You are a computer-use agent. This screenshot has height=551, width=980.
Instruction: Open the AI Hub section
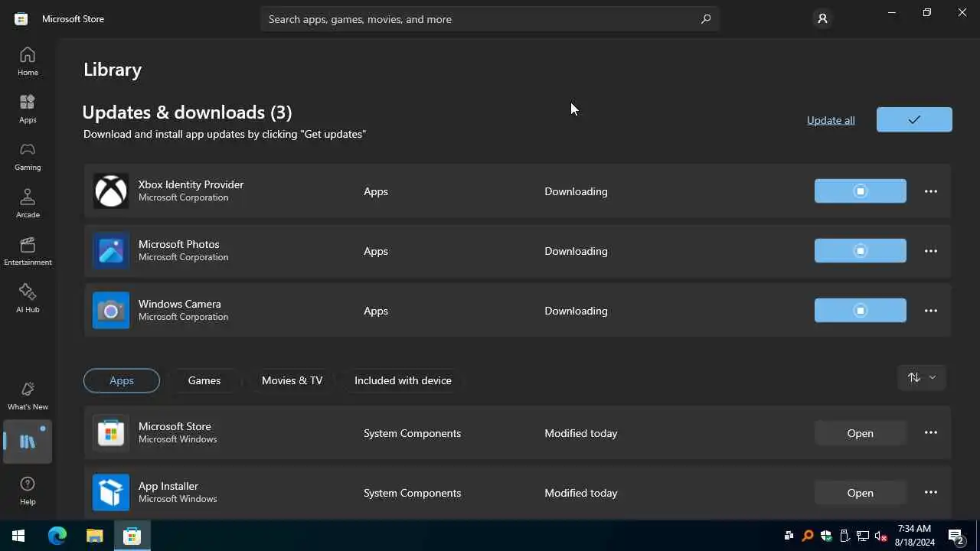point(28,298)
